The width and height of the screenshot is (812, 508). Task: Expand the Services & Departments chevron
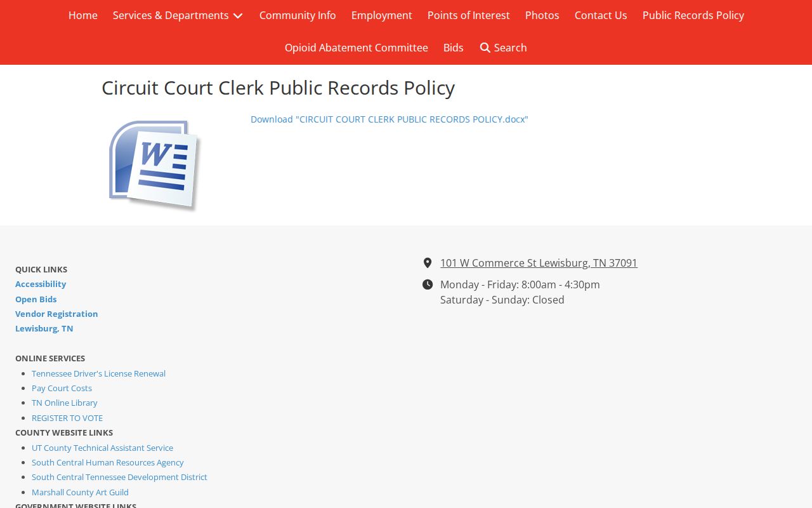[238, 16]
